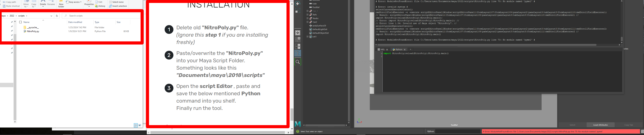Switch Maya to two-pane side-by-side layout
This screenshot has height=135, width=644.
tap(297, 46)
